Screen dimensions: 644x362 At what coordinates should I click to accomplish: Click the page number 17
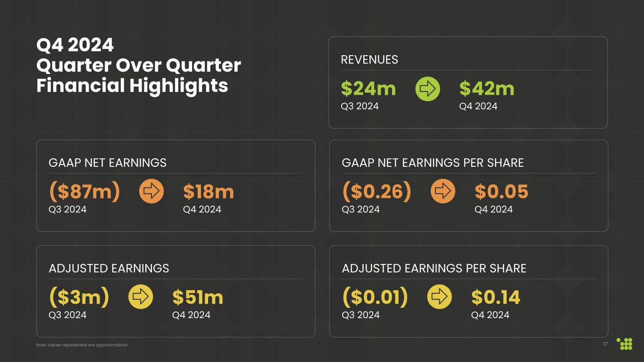click(605, 344)
